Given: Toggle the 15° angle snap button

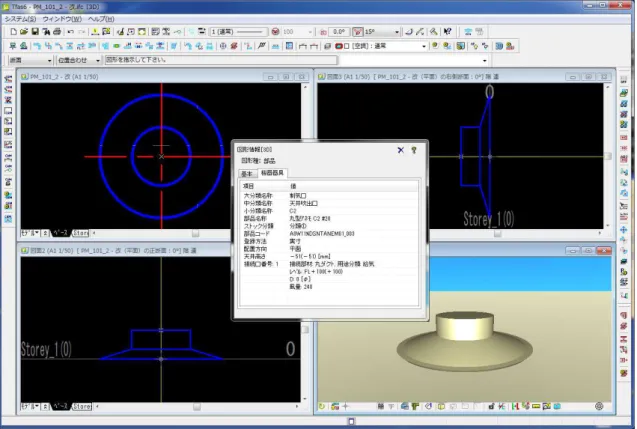Looking at the screenshot, I should pos(358,32).
